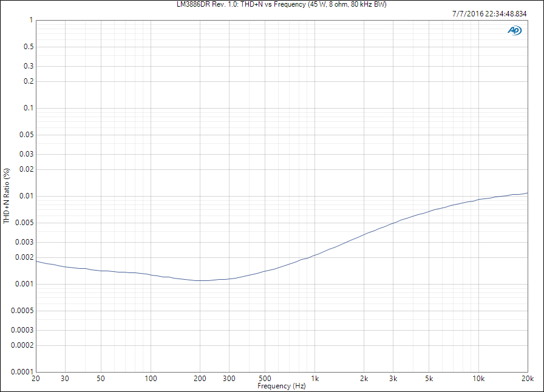The image size is (544, 392).
Task: Click the y-axis tick label '0.001'
Action: click(25, 284)
